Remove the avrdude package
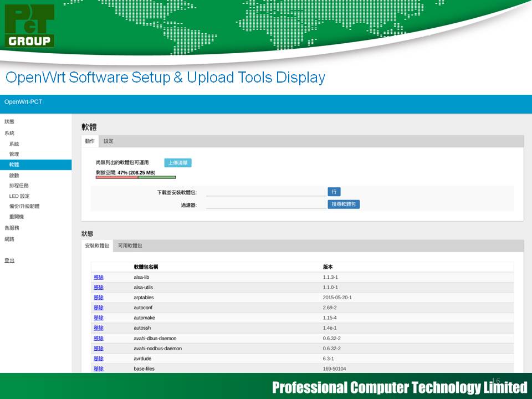 click(99, 359)
